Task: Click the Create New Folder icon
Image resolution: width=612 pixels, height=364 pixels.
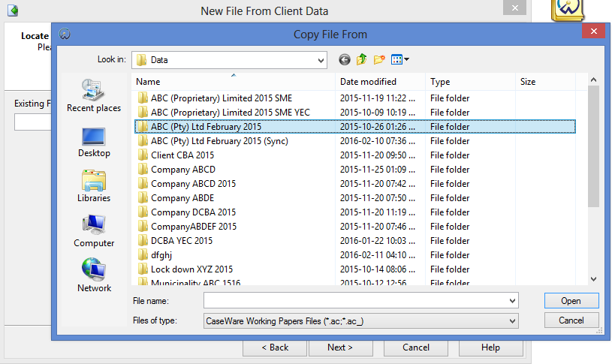Action: coord(379,59)
